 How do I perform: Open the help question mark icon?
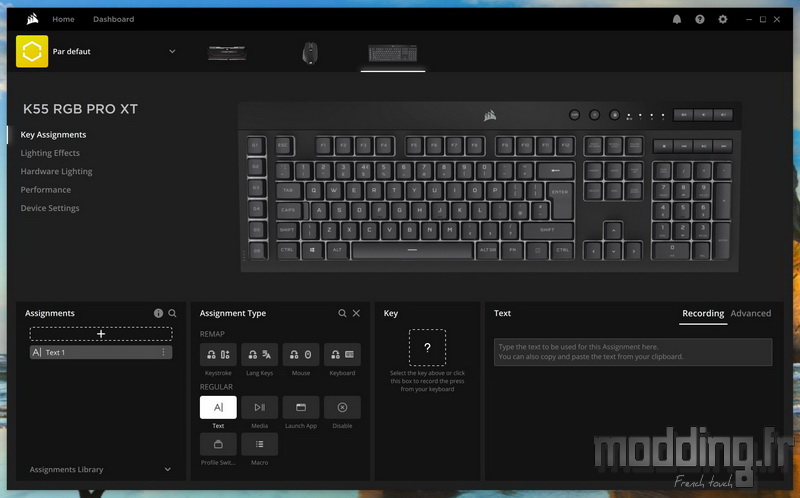[x=699, y=19]
